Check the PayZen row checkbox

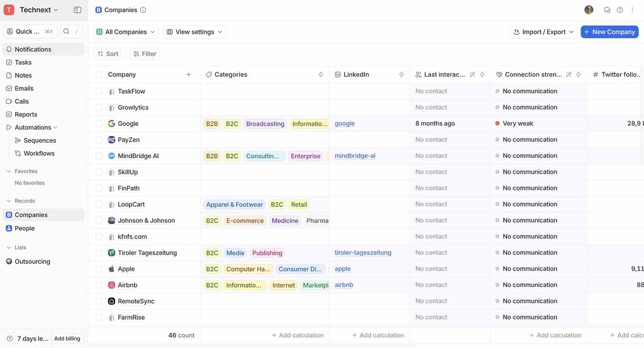(99, 140)
